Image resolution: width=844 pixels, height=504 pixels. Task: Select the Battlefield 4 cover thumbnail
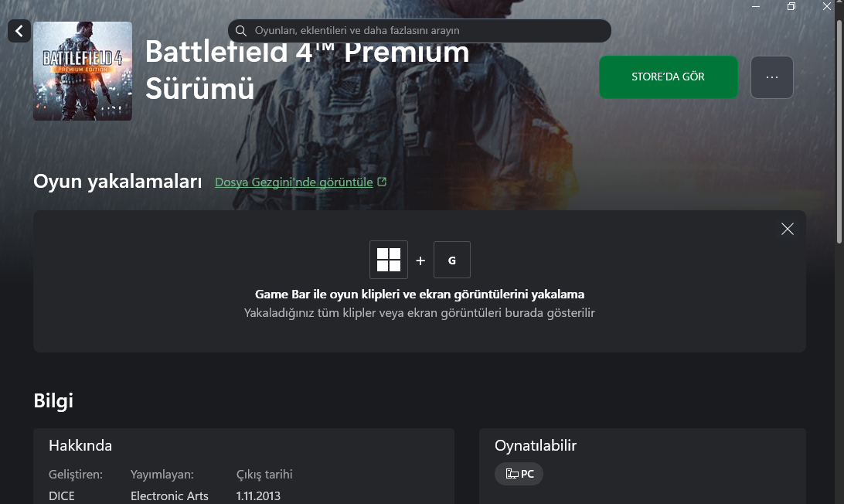point(83,71)
